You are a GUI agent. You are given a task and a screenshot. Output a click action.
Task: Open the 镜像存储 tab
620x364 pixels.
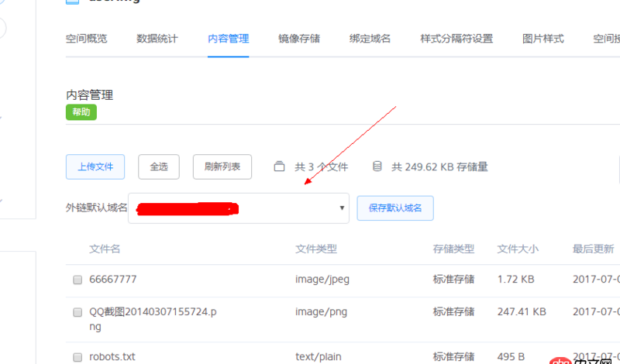tap(299, 39)
